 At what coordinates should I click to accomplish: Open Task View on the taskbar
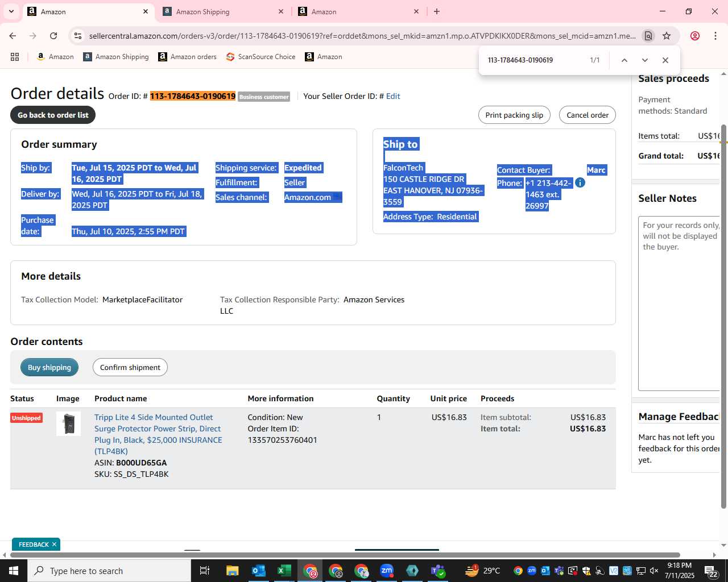click(205, 571)
